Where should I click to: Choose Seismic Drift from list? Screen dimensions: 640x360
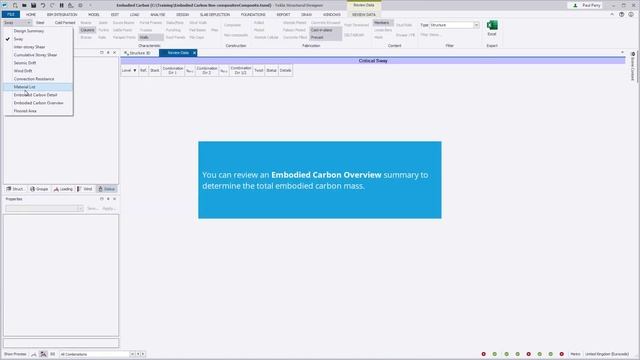coord(25,63)
